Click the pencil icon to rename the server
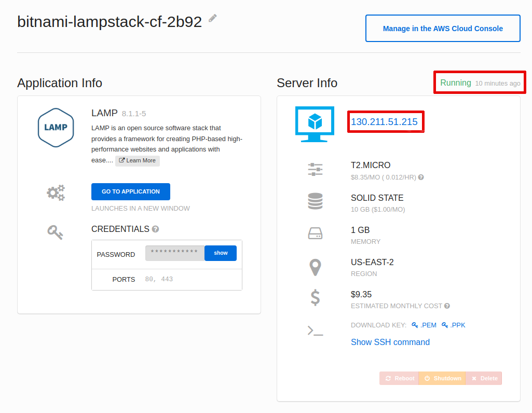This screenshot has height=413, width=532. pos(213,18)
